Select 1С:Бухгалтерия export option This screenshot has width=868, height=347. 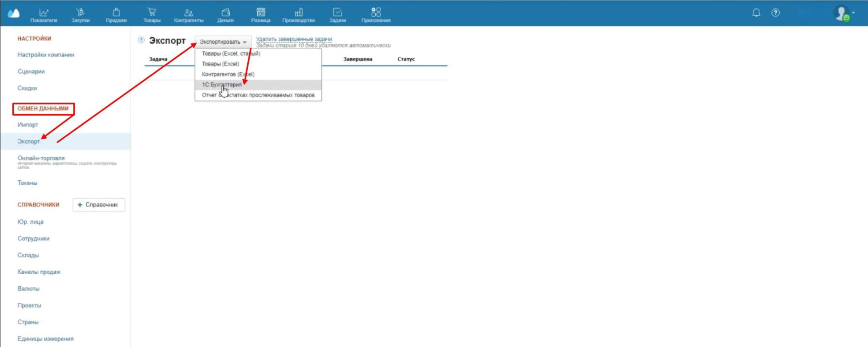tap(222, 84)
